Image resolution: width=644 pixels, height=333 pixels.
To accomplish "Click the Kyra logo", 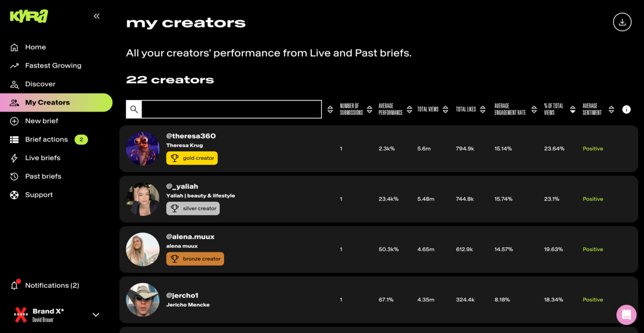I will (x=29, y=16).
